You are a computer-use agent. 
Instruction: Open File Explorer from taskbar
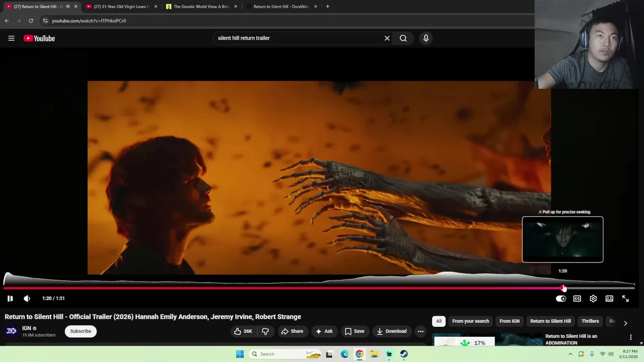tap(374, 354)
